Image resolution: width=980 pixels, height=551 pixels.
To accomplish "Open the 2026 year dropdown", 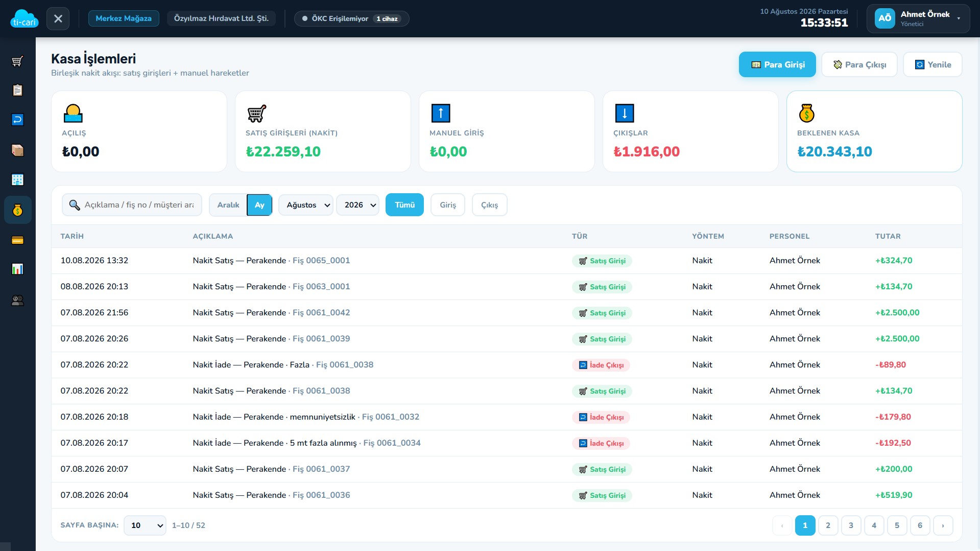I will tap(357, 205).
